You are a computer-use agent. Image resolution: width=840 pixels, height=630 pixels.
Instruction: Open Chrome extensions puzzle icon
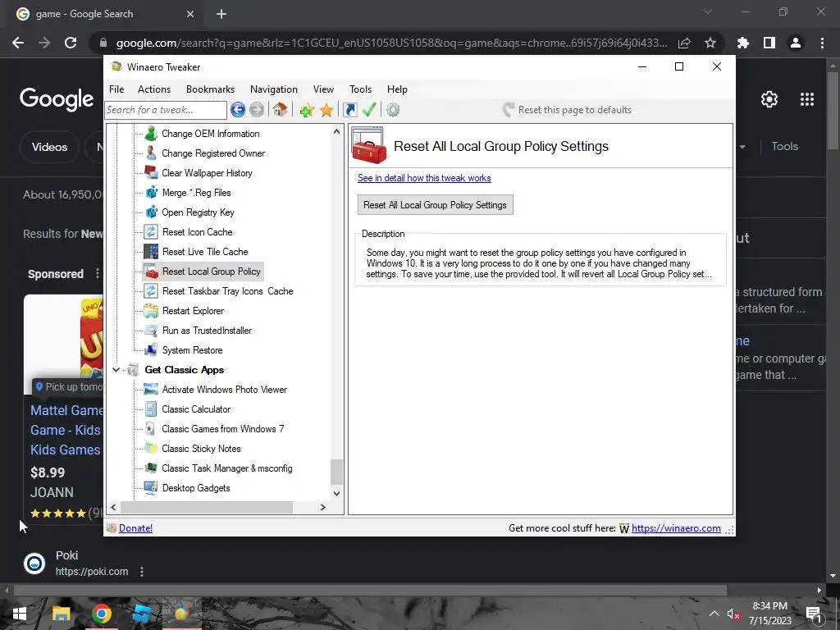742,43
